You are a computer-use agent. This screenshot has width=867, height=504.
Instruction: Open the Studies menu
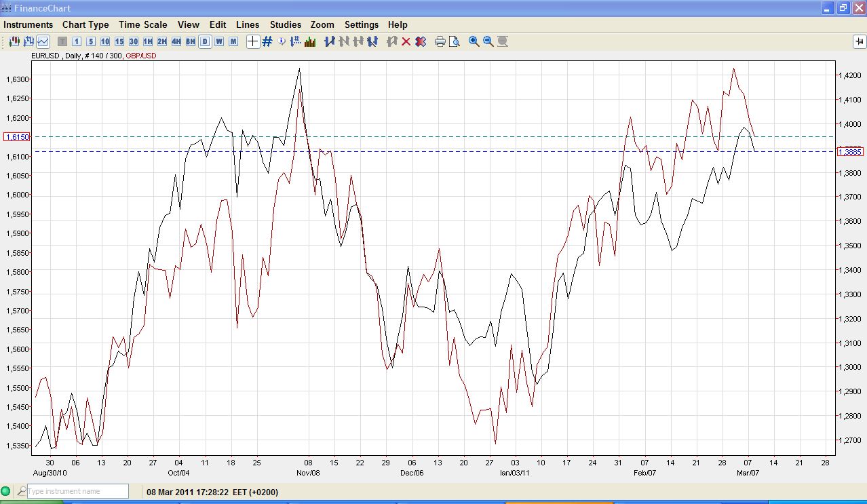coord(285,24)
